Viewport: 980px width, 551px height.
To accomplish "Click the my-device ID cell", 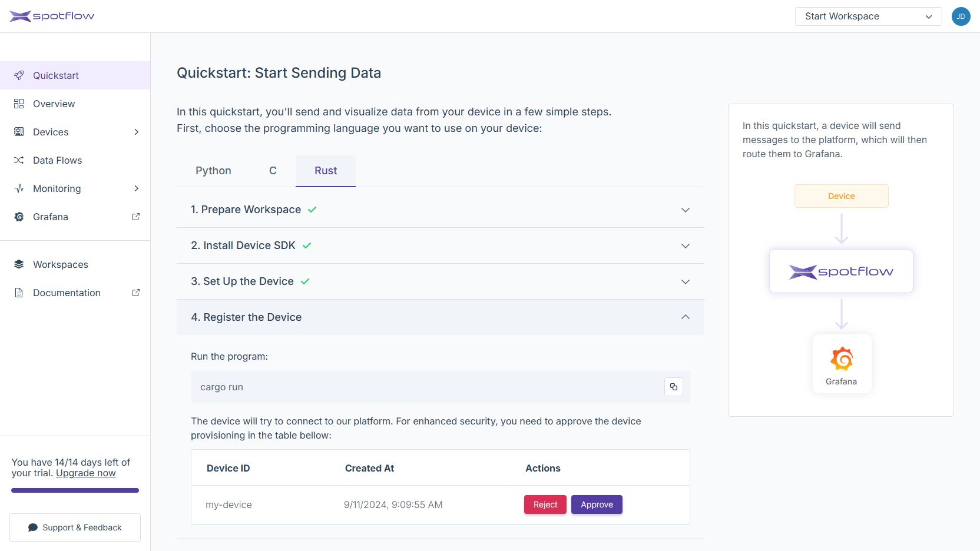I will point(229,505).
